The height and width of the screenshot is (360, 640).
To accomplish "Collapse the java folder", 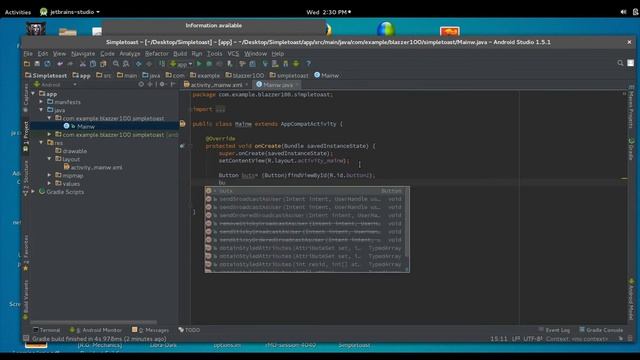I will point(41,110).
